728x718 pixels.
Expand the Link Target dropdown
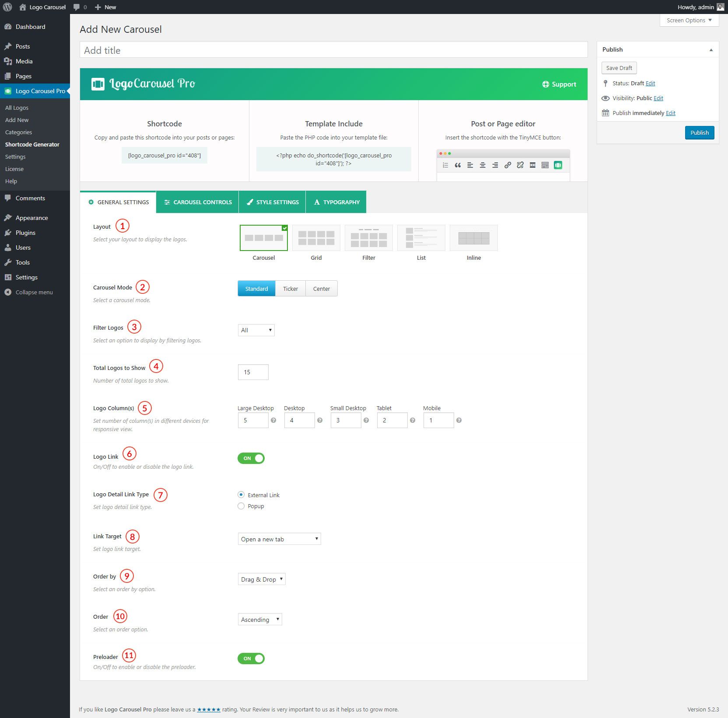coord(279,539)
